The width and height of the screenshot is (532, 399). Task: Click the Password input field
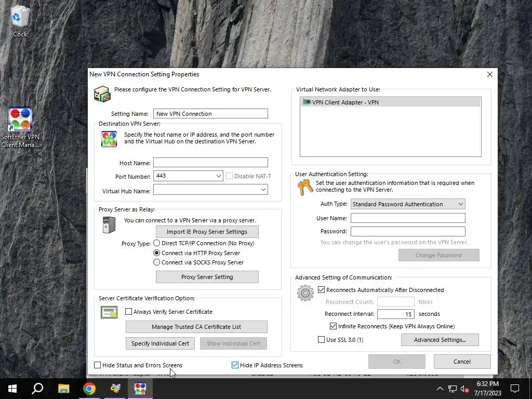(x=408, y=231)
